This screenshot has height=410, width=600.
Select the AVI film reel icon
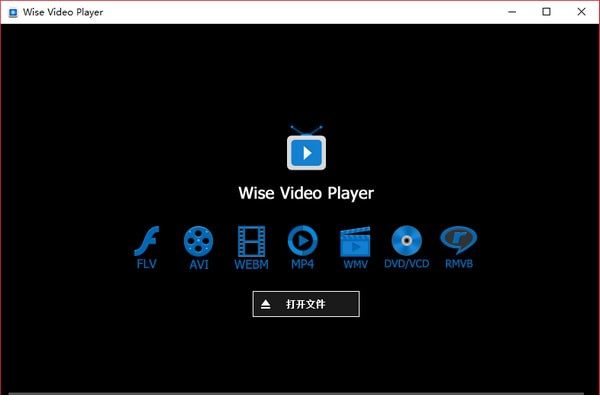(198, 241)
